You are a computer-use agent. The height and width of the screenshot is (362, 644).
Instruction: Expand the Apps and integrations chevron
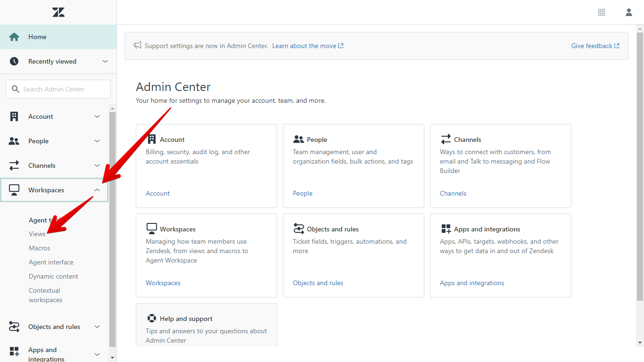pos(97,354)
